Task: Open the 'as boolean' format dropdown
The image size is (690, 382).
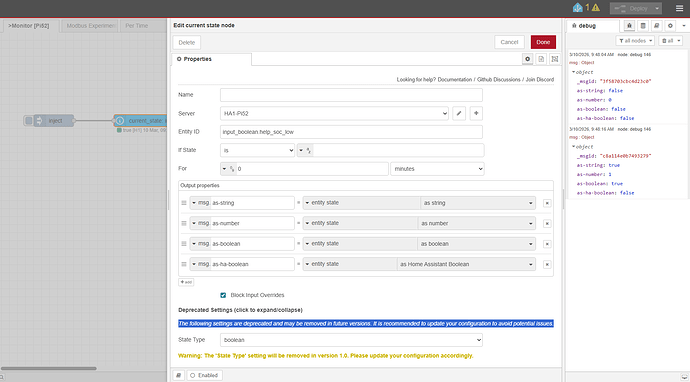Action: click(476, 244)
